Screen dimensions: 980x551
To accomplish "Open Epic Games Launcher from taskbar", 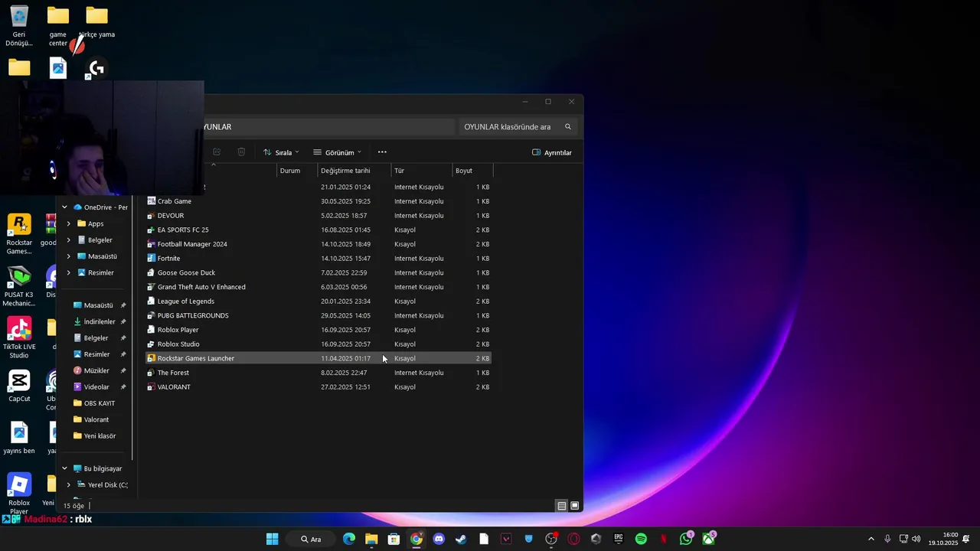I will click(x=619, y=539).
